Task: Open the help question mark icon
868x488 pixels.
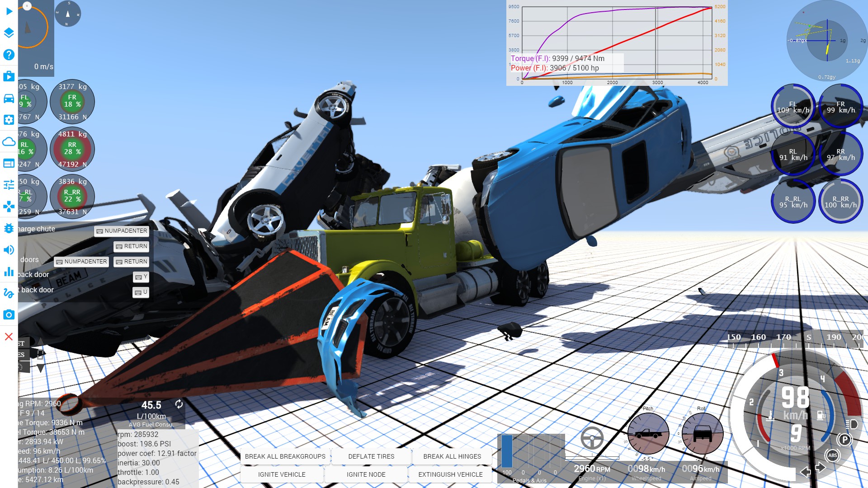Action: tap(9, 55)
